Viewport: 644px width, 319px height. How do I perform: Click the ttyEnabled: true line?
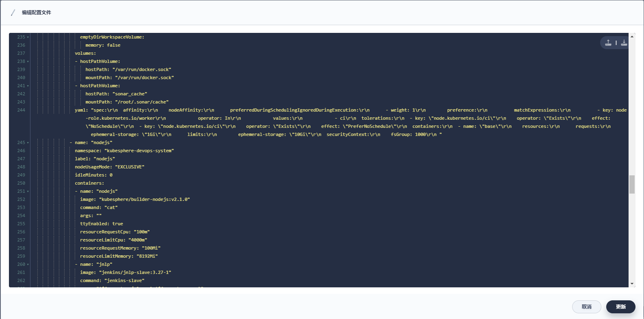click(102, 224)
